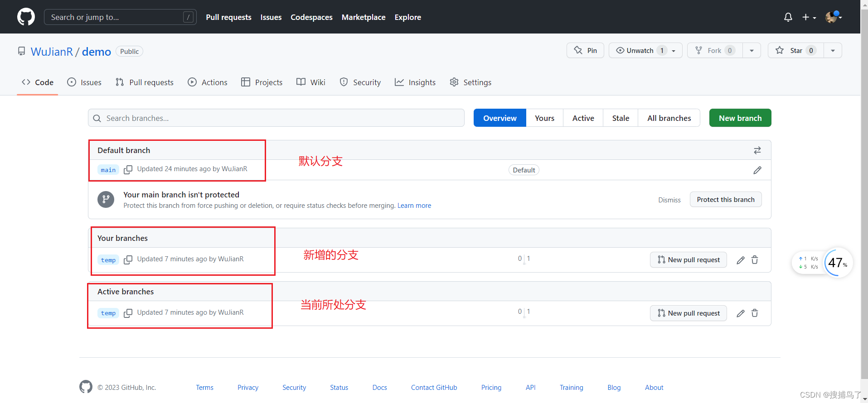
Task: Click Protect this branch button
Action: point(726,199)
